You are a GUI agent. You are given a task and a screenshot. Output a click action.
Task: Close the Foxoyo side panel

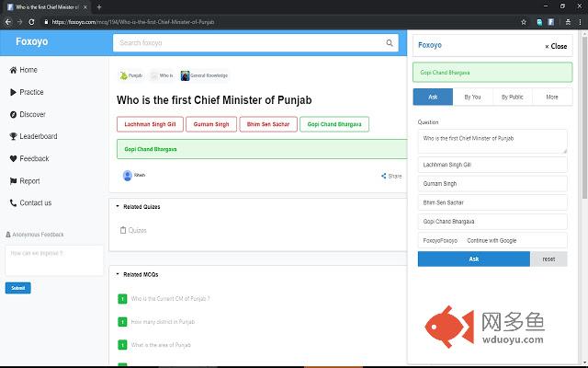[x=556, y=46]
